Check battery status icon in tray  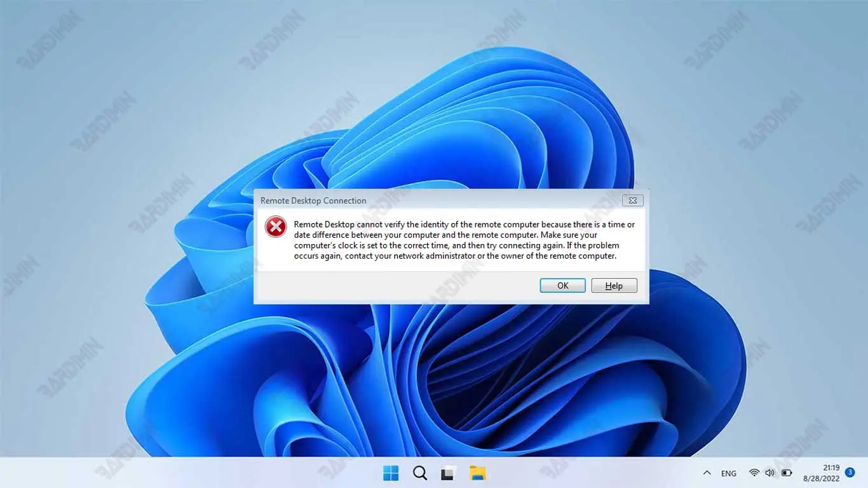pyautogui.click(x=787, y=473)
